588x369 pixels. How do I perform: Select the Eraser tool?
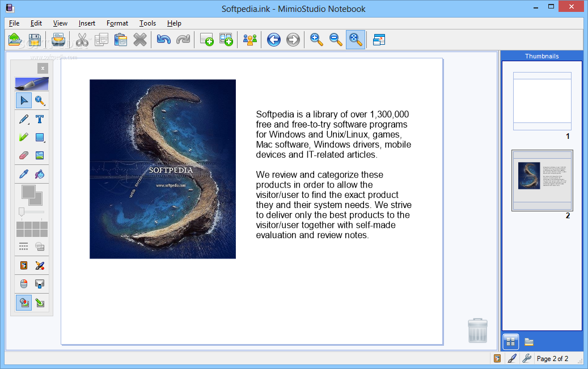(24, 155)
